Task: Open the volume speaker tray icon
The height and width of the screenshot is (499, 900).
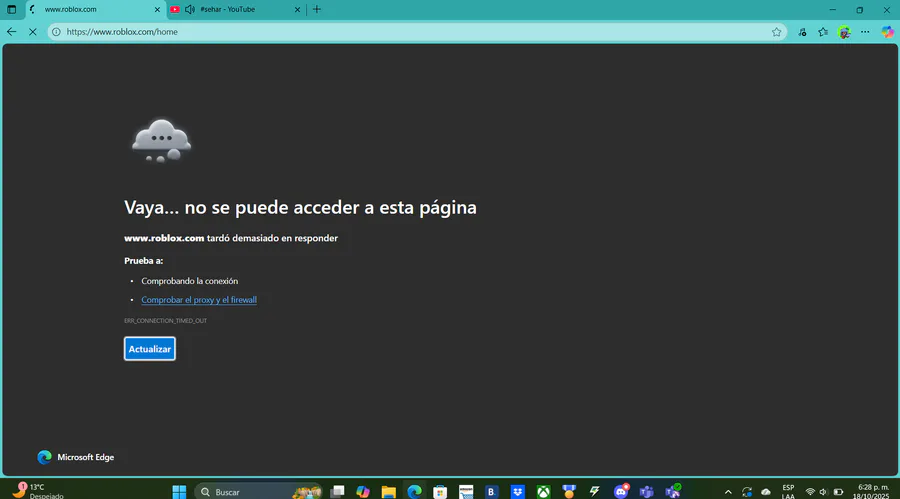Action: coord(823,492)
